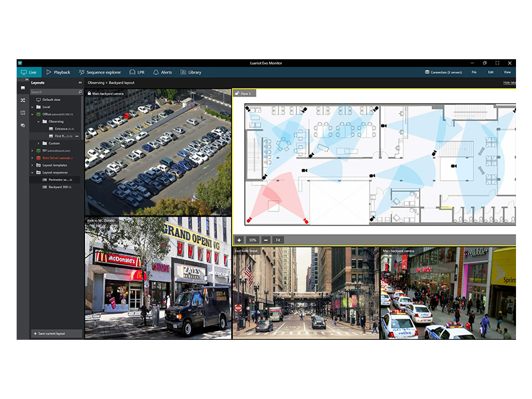The height and width of the screenshot is (399, 532).
Task: Open the LPR section
Action: click(137, 72)
